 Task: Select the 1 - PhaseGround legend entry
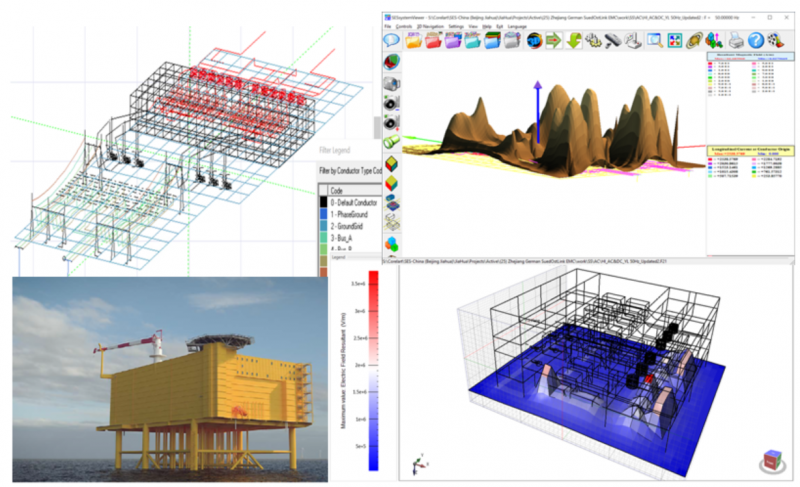[351, 214]
